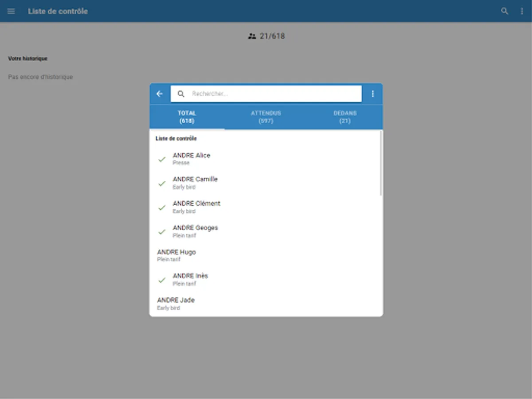This screenshot has width=532, height=399.
Task: Switch to the TOTAL (618) tab
Action: 187,117
